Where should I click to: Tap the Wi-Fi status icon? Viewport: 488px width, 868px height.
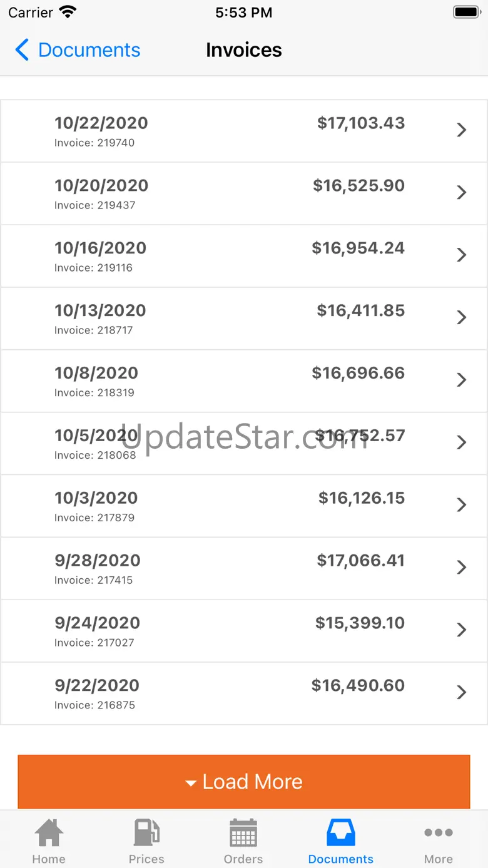tap(67, 12)
